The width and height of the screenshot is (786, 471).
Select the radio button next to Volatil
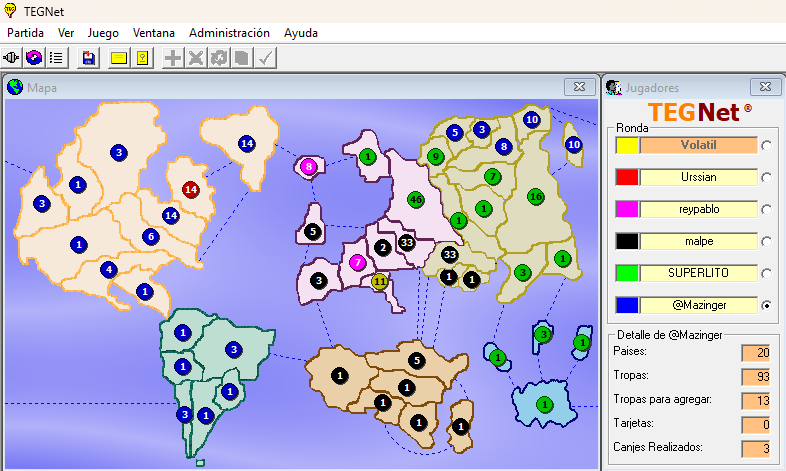[x=766, y=146]
